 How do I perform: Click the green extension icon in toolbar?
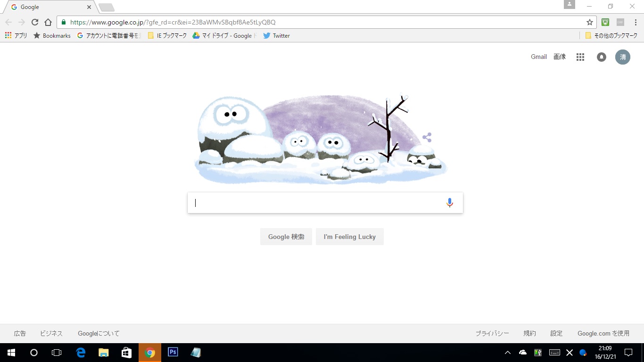[605, 22]
